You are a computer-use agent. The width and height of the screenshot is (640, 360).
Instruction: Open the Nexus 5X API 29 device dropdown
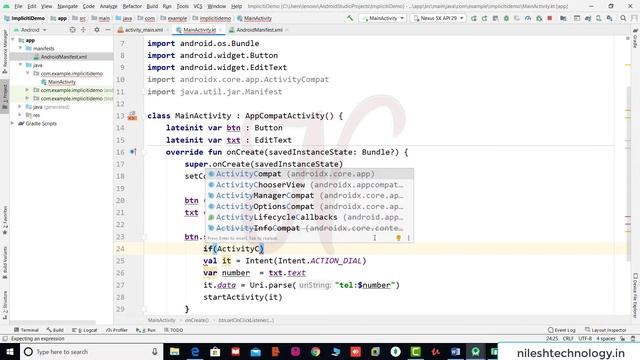point(438,18)
